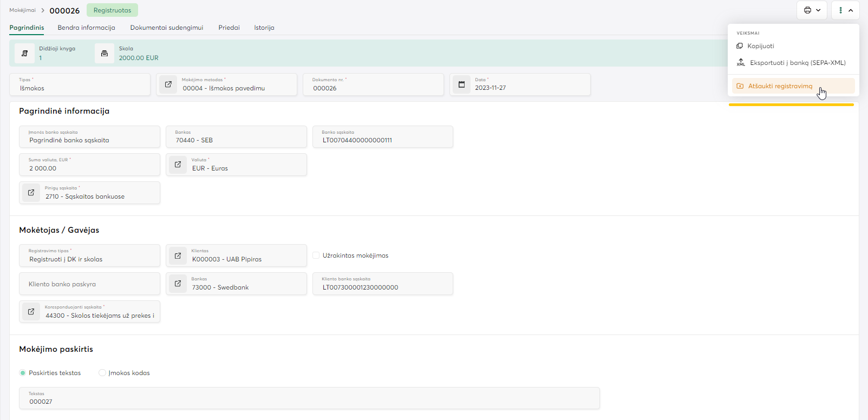The width and height of the screenshot is (868, 420).
Task: Click the Skola debt icon
Action: [105, 53]
